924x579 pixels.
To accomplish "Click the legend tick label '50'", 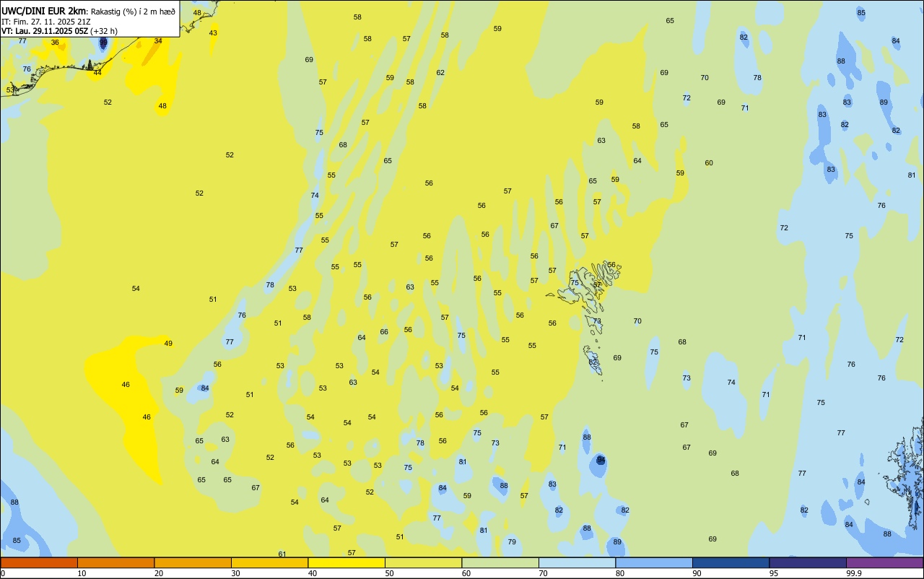I will [x=389, y=573].
